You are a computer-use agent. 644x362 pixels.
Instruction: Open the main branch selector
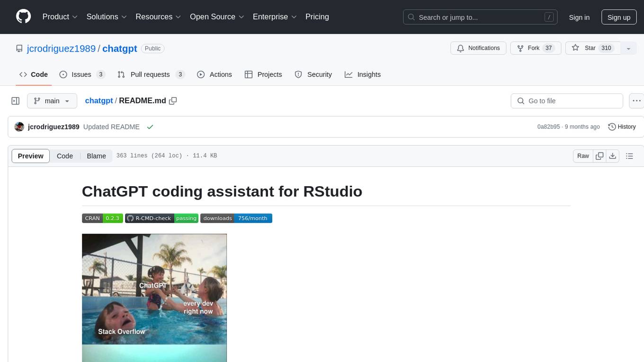52,101
